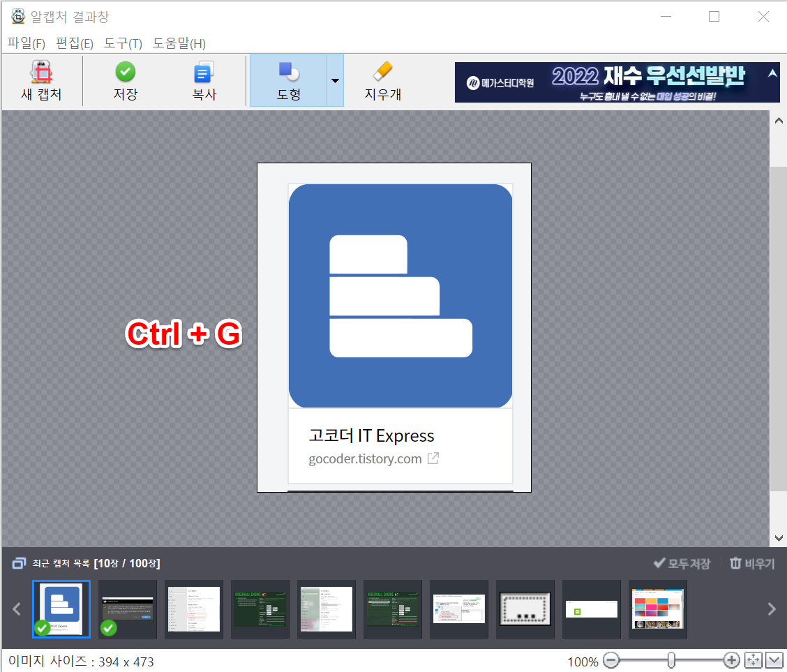Click the 100% zoom level text

[582, 662]
